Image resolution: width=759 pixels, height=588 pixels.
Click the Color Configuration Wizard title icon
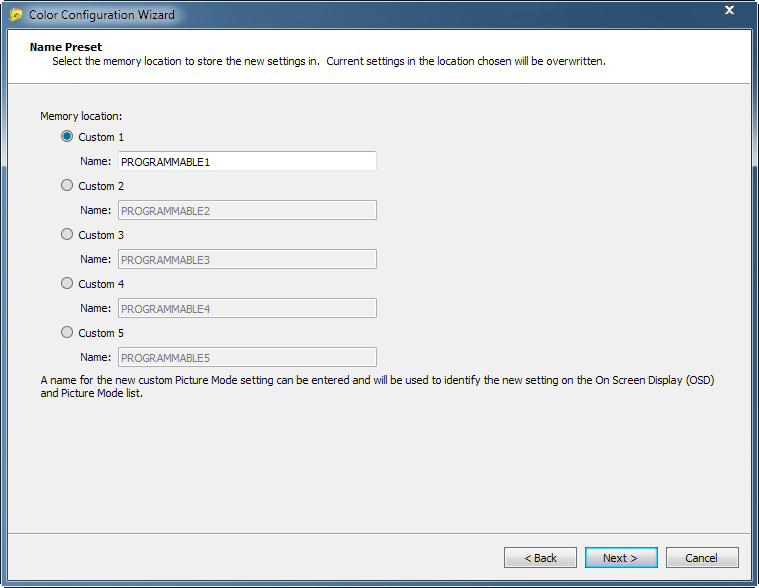16,15
